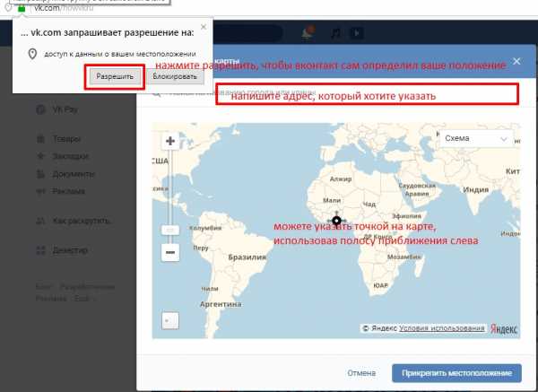538x392 pixels.
Task: Open VK notifications bell icon
Action: click(x=308, y=32)
